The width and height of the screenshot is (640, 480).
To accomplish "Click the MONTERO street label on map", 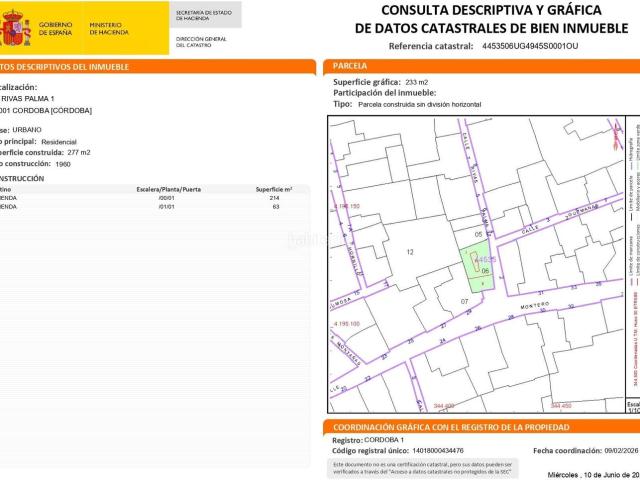I will point(535,305).
